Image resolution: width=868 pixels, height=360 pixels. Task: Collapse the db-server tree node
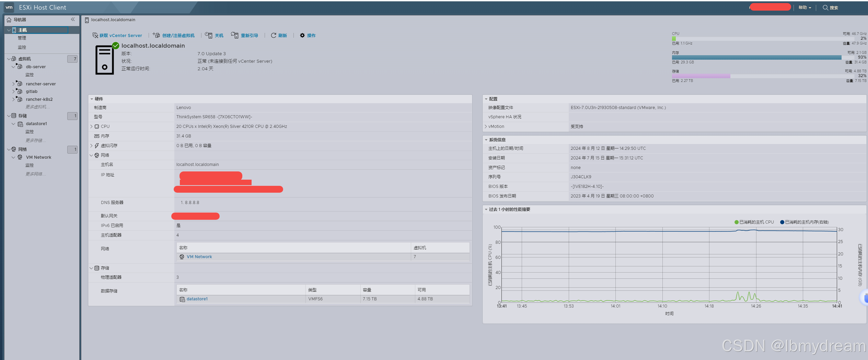click(x=13, y=67)
